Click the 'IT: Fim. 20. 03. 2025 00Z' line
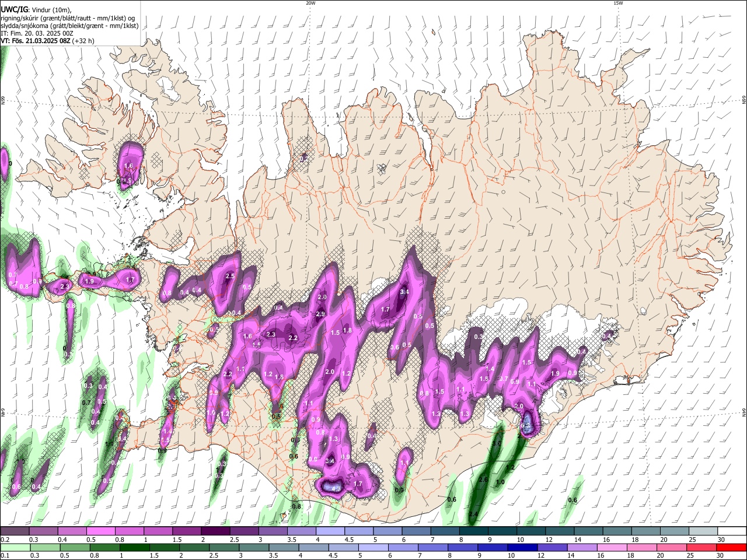This screenshot has width=747, height=560. click(37, 33)
